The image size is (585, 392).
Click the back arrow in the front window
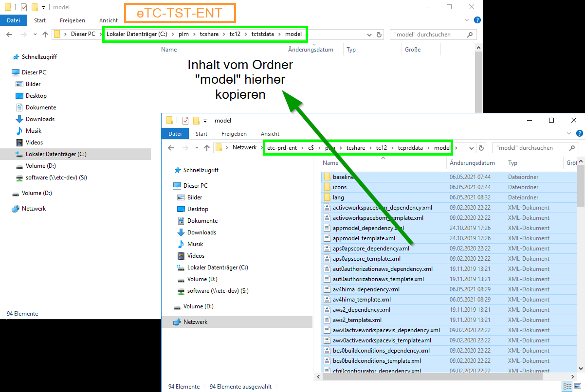[x=171, y=148]
